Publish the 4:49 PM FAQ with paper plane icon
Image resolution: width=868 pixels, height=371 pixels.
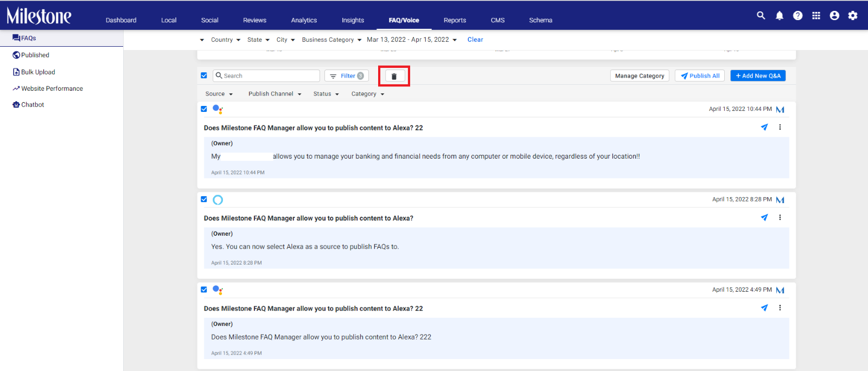(x=764, y=307)
